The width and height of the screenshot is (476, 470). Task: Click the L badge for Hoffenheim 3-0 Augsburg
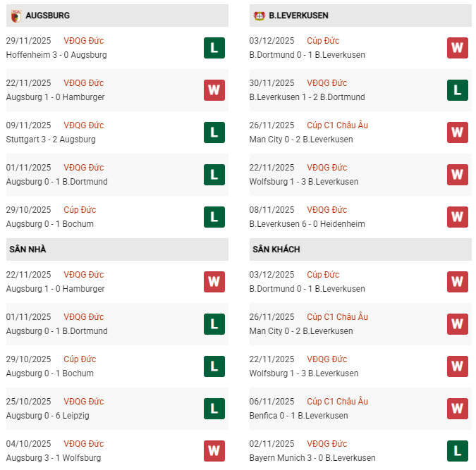click(x=214, y=48)
